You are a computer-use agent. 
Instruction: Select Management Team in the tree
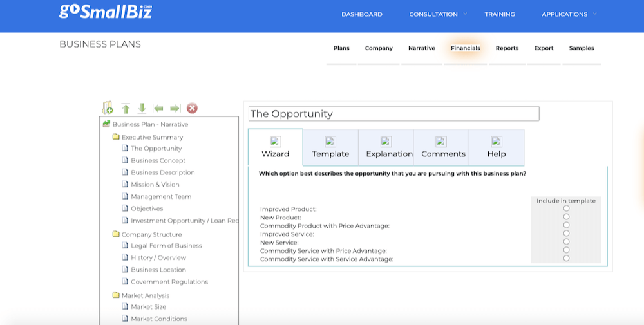(x=161, y=196)
